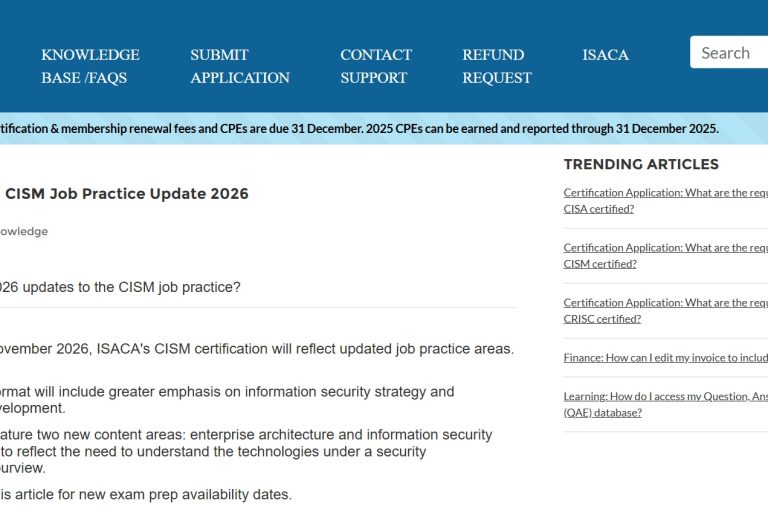Open trending article about CRISC certified requirements
The image size is (768, 512).
[666, 310]
